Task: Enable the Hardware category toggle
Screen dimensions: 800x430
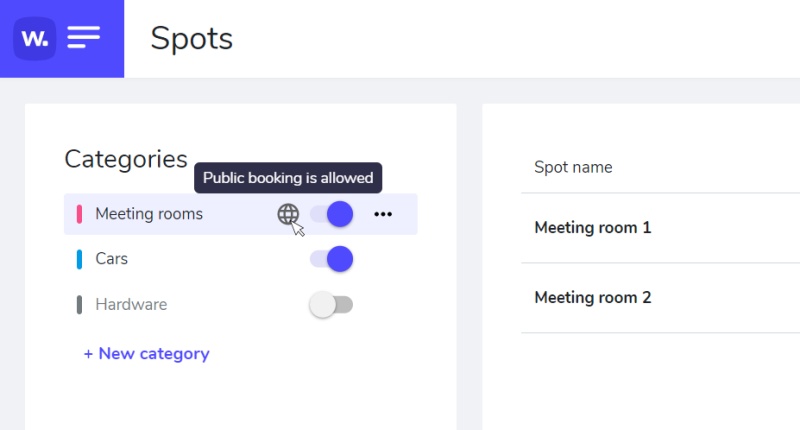Action: [x=332, y=304]
